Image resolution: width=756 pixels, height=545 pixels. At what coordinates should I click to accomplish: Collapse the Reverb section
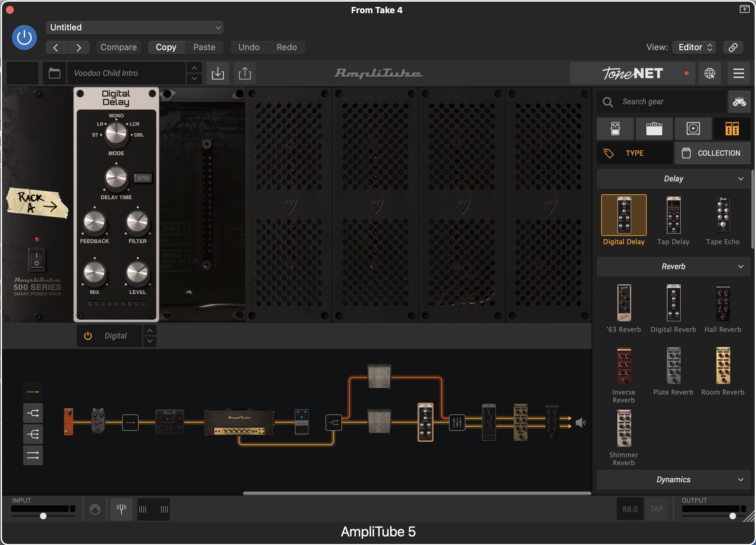pos(674,267)
